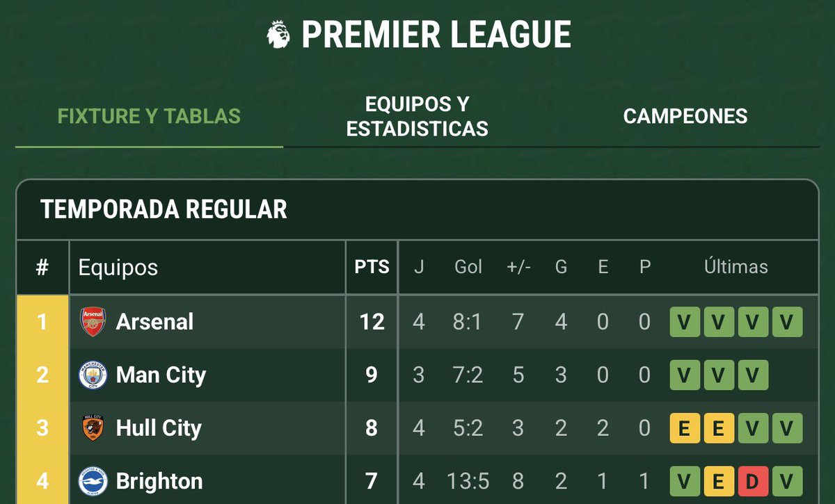Click Brighton's red D result badge
The width and height of the screenshot is (835, 504).
click(751, 481)
